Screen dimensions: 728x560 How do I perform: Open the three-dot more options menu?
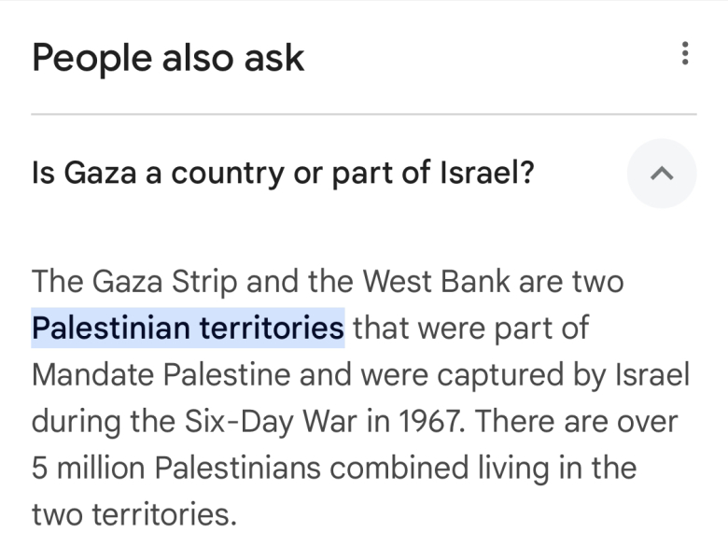tap(685, 54)
